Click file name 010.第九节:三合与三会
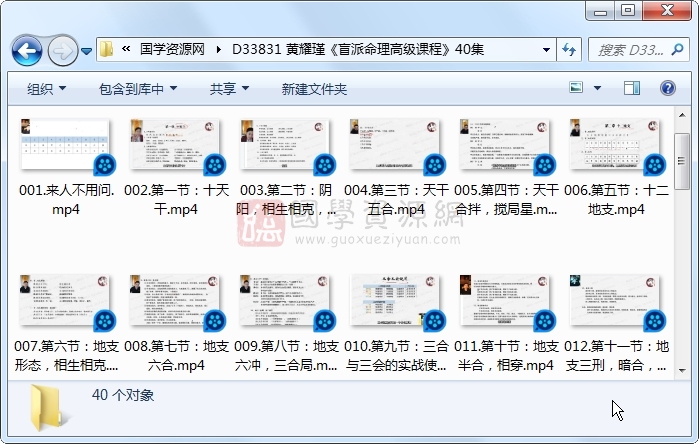The height and width of the screenshot is (444, 699). (x=396, y=356)
